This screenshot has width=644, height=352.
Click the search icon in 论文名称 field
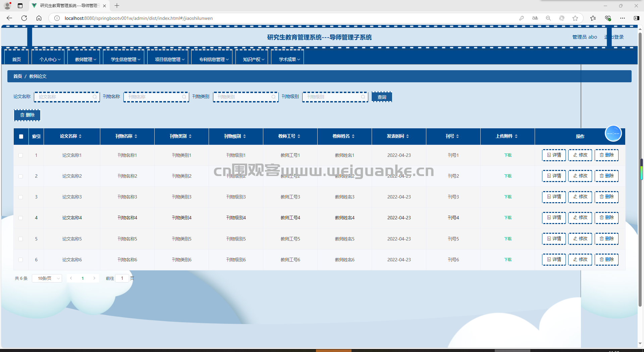click(95, 97)
